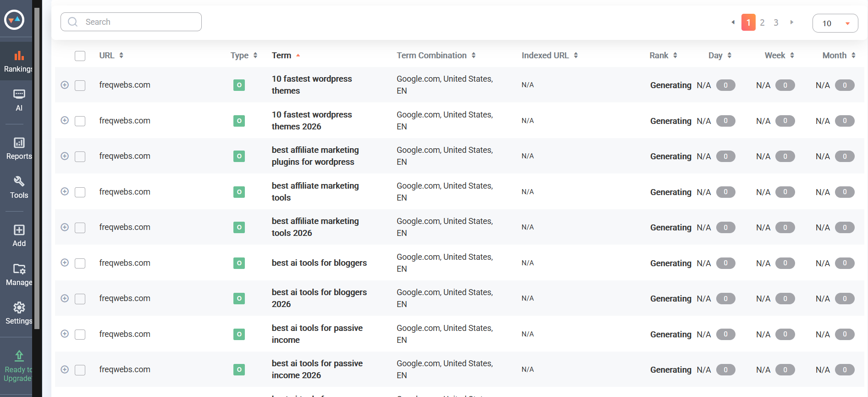Image resolution: width=868 pixels, height=397 pixels.
Task: Click 'Google.com, United States, EN' in '10 fastest wordpress themes 2026' row
Action: (445, 120)
